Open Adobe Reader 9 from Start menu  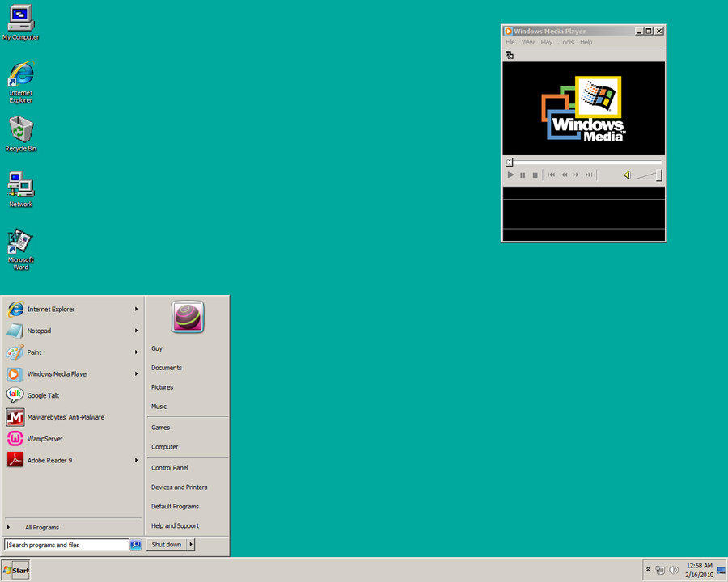click(x=73, y=461)
